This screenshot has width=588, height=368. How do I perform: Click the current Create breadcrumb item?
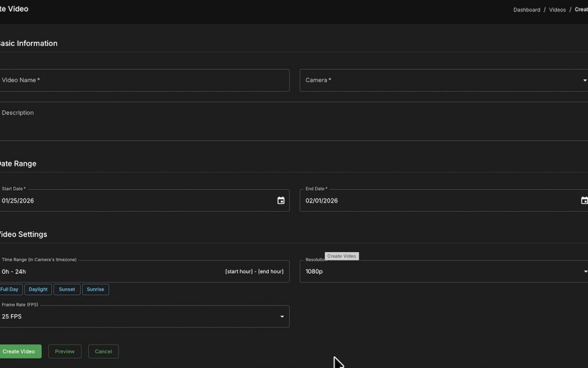point(581,10)
